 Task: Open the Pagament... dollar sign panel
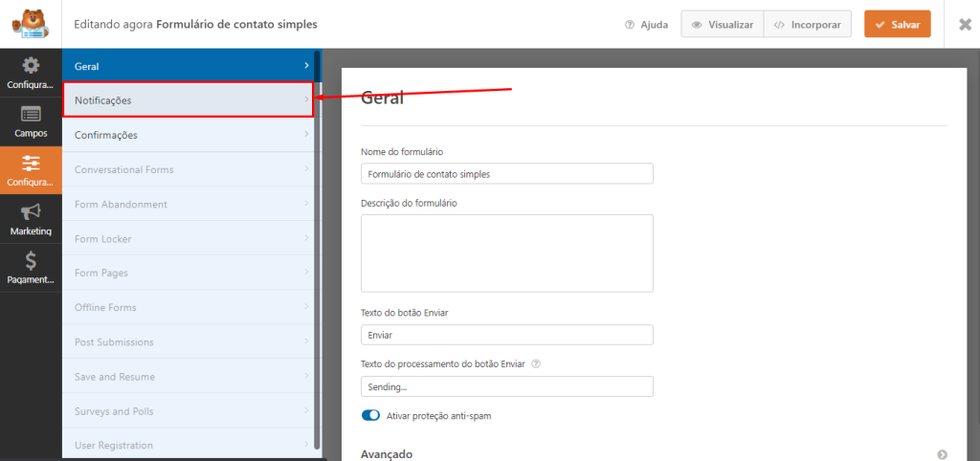31,268
